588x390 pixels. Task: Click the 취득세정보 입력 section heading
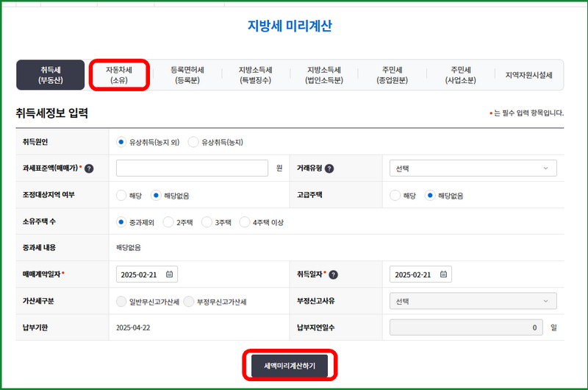pos(52,113)
